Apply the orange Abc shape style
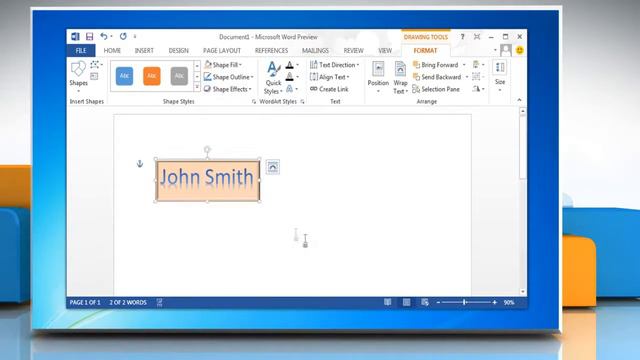 coord(152,76)
